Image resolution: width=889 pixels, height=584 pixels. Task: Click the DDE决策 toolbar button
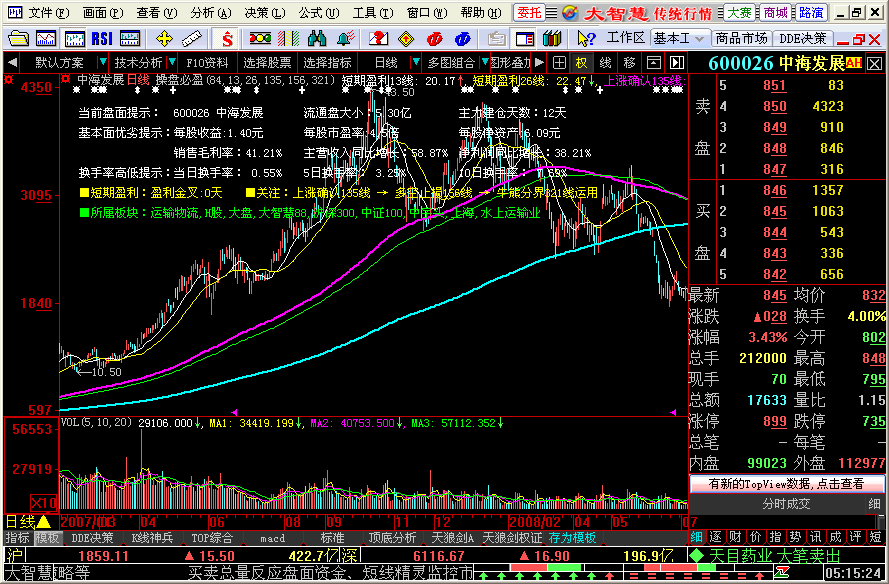[x=803, y=39]
